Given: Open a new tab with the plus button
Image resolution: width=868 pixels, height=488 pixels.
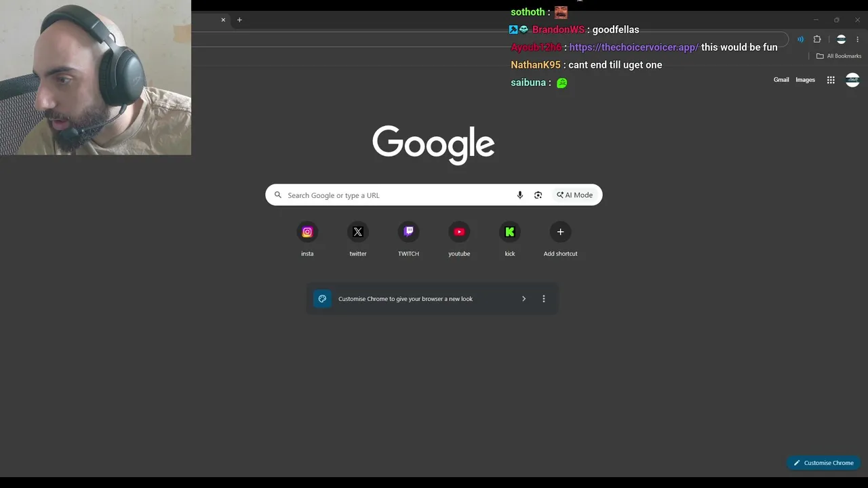Looking at the screenshot, I should pyautogui.click(x=239, y=20).
